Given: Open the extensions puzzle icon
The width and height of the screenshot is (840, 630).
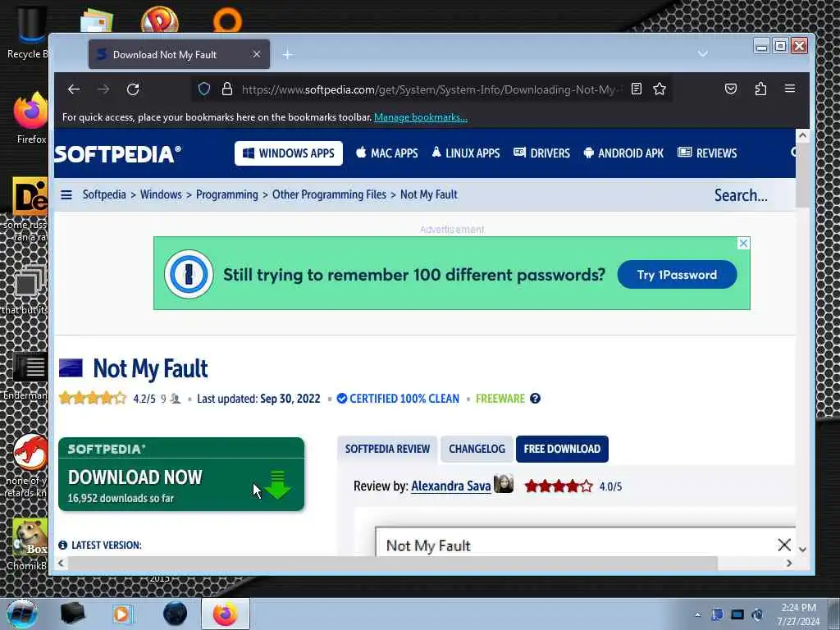Looking at the screenshot, I should click(x=760, y=89).
